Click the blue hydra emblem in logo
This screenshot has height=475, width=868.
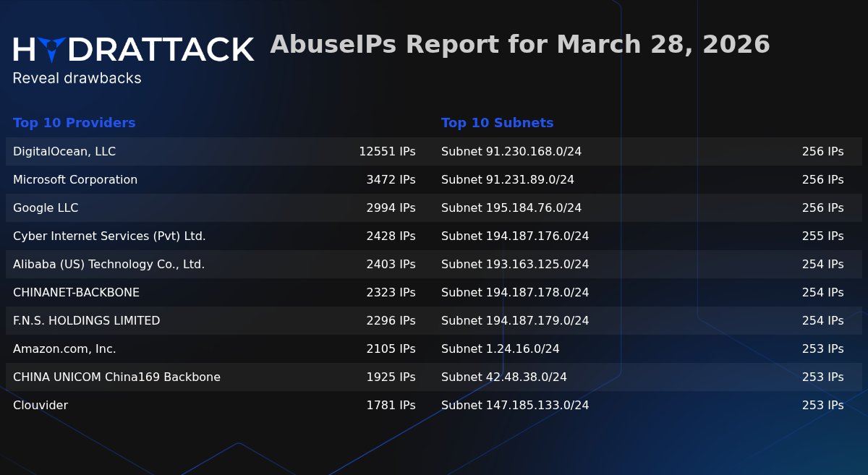tap(52, 48)
